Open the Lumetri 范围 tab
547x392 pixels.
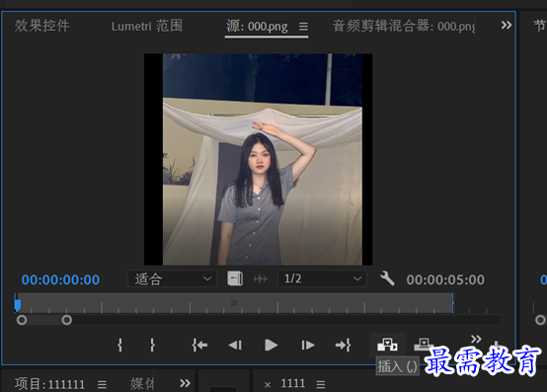coord(147,26)
